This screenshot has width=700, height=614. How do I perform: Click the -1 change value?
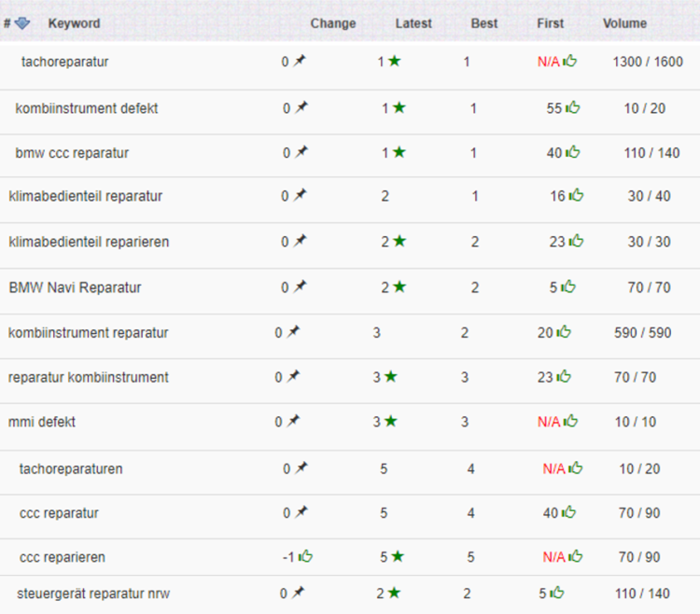coord(288,557)
